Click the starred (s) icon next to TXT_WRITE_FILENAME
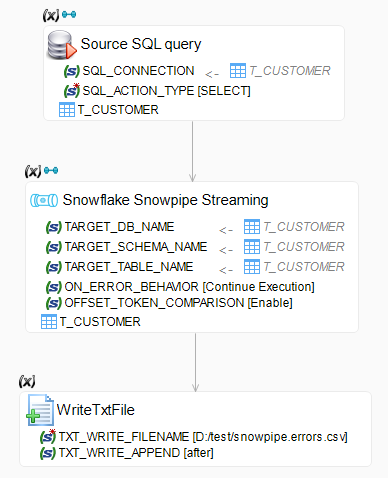This screenshot has height=478, width=388. pos(48,436)
